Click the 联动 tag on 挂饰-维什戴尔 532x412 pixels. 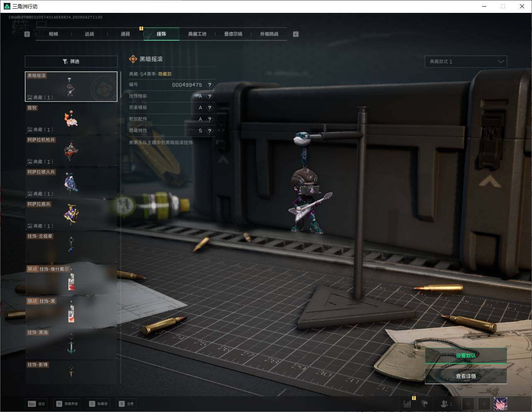[x=32, y=269]
